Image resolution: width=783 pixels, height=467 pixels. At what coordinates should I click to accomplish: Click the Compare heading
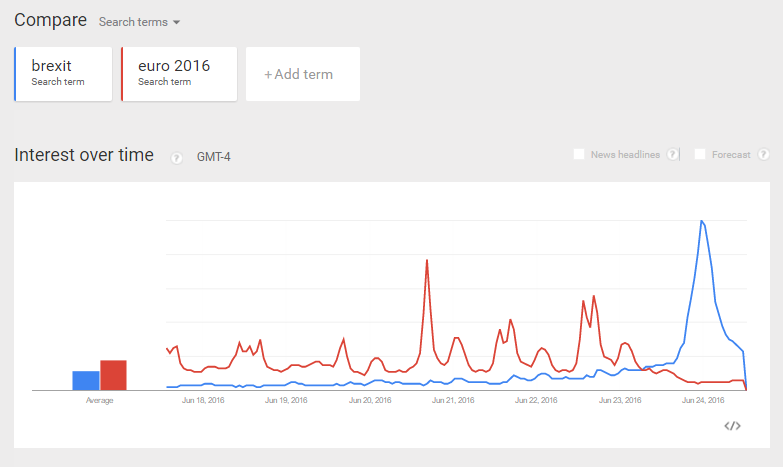(50, 20)
